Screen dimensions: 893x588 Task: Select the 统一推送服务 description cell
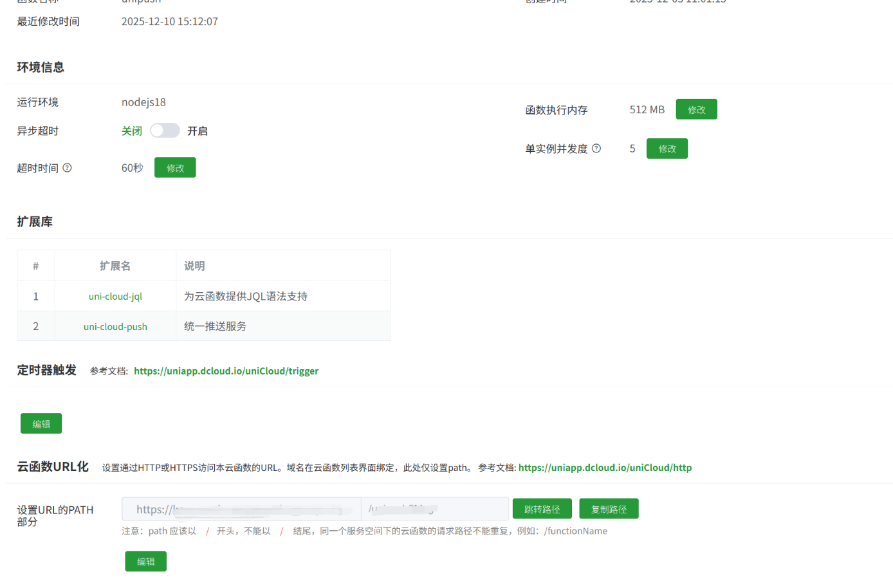coord(282,327)
